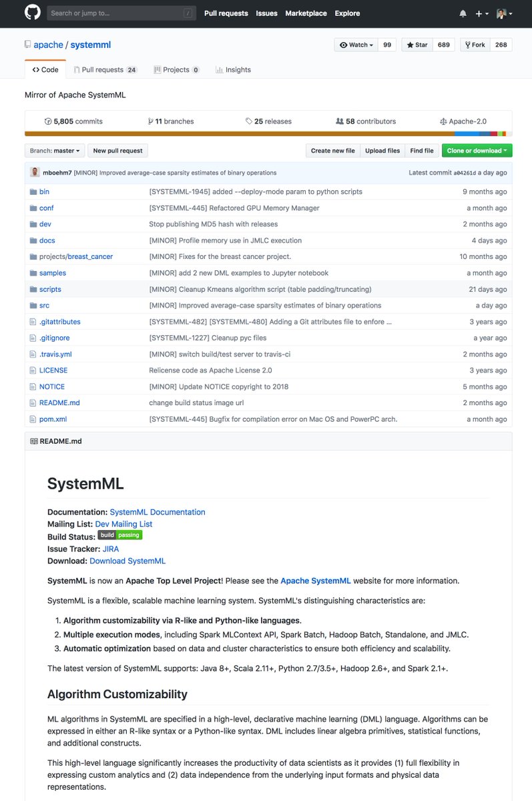The height and width of the screenshot is (801, 532).
Task: Click the pom.xml file icon
Action: (33, 419)
